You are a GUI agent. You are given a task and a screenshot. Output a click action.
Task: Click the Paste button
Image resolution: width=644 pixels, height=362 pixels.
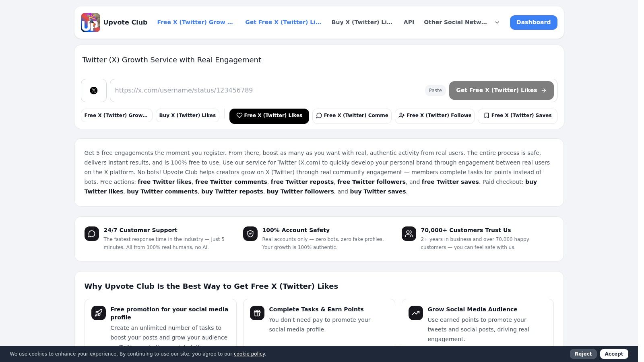[436, 90]
